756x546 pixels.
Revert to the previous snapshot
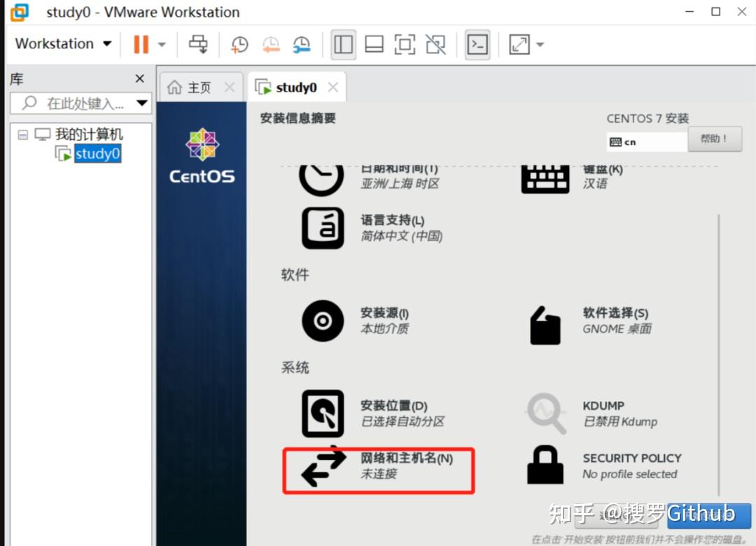tap(271, 44)
